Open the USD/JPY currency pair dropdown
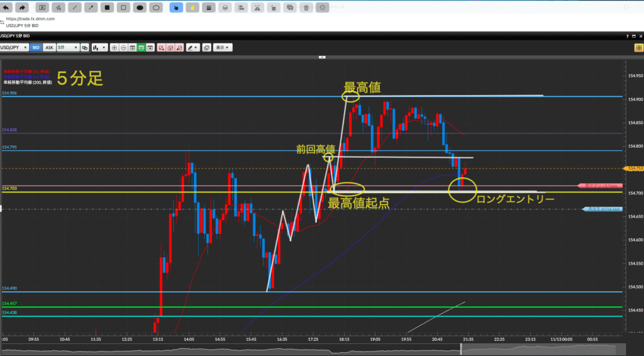Viewport: 644px width, 356px height. click(14, 47)
